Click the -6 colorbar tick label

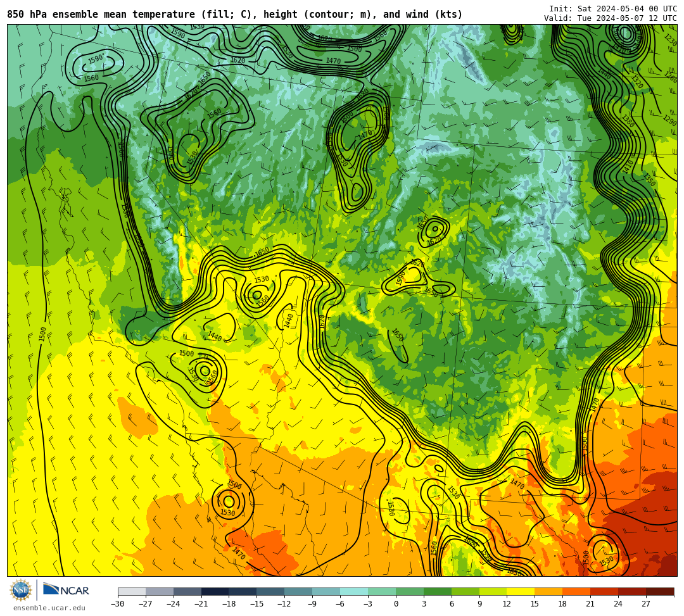click(x=340, y=604)
